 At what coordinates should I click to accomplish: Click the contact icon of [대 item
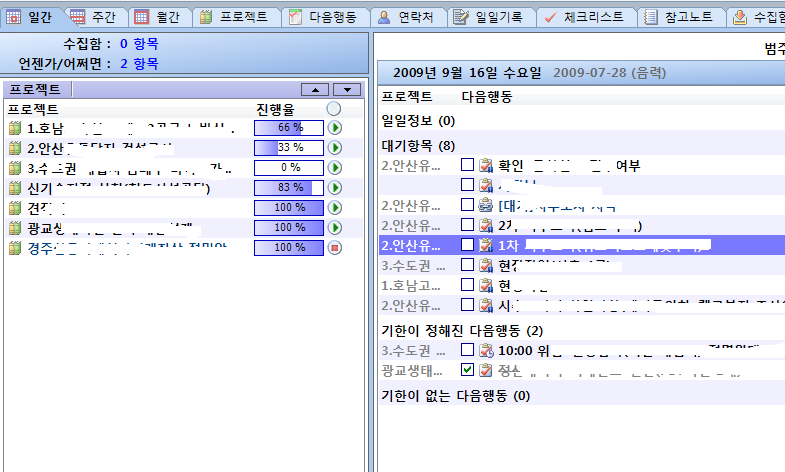pyautogui.click(x=486, y=205)
